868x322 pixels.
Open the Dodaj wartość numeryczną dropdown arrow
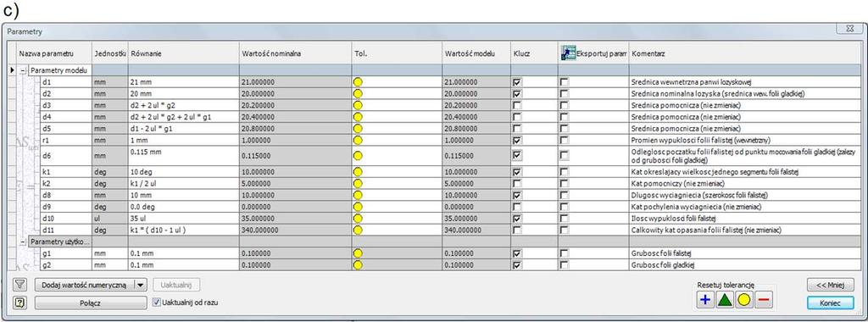tap(141, 285)
